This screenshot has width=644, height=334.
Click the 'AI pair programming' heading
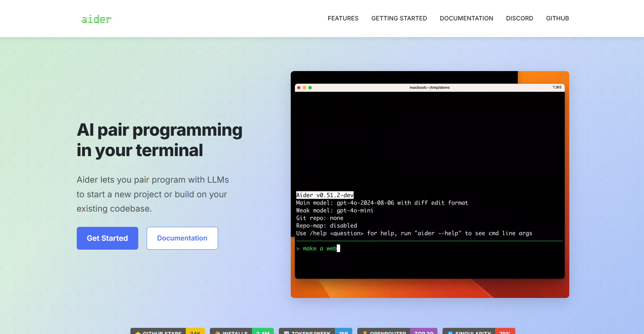tap(160, 140)
